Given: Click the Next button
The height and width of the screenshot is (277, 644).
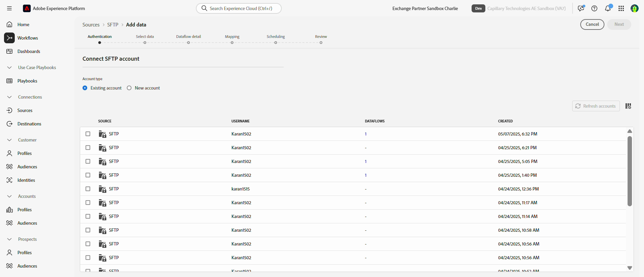Looking at the screenshot, I should tap(619, 24).
